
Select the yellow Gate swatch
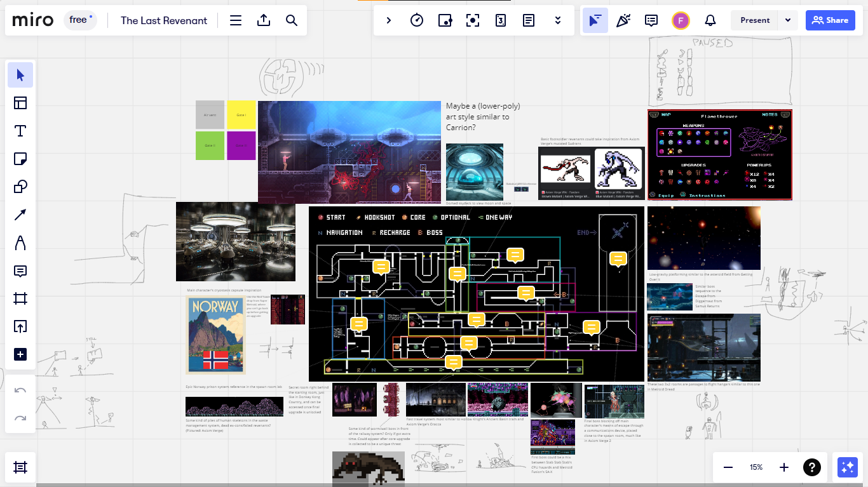click(x=241, y=115)
